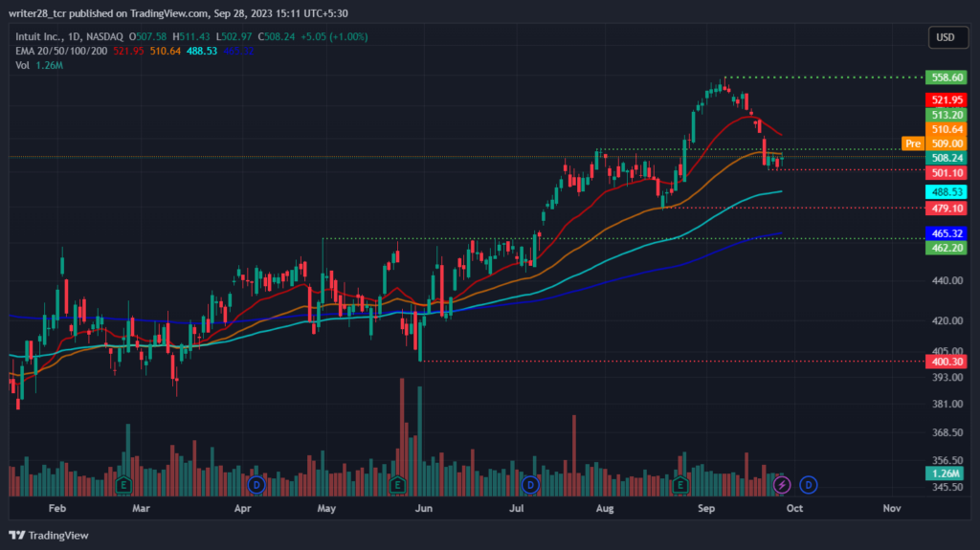Click the 381.00 price axis value

coord(947,404)
